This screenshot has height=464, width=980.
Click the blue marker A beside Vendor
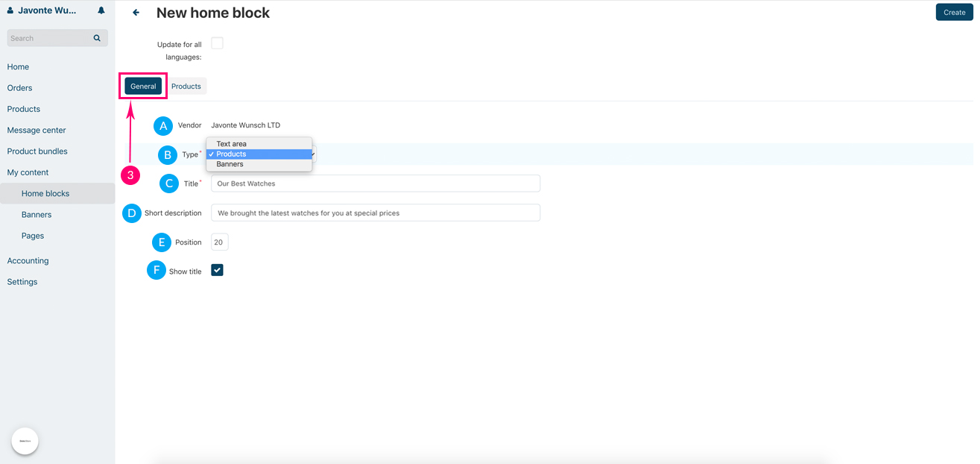pyautogui.click(x=163, y=125)
